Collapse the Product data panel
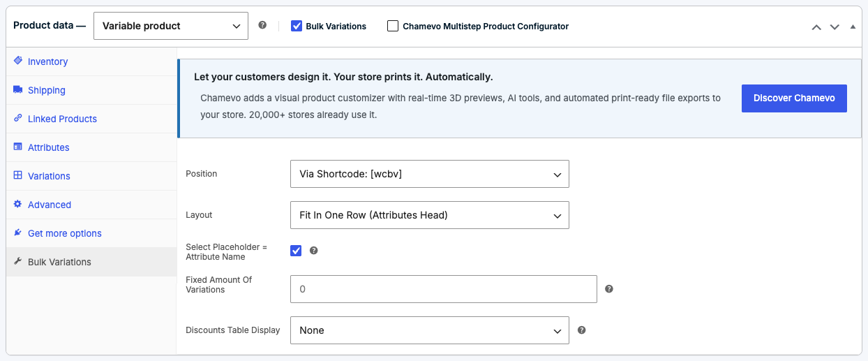This screenshot has height=361, width=868. pyautogui.click(x=853, y=27)
